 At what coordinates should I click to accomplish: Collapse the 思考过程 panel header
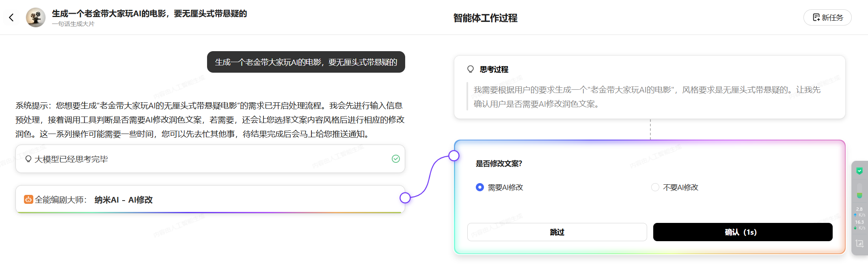(494, 69)
